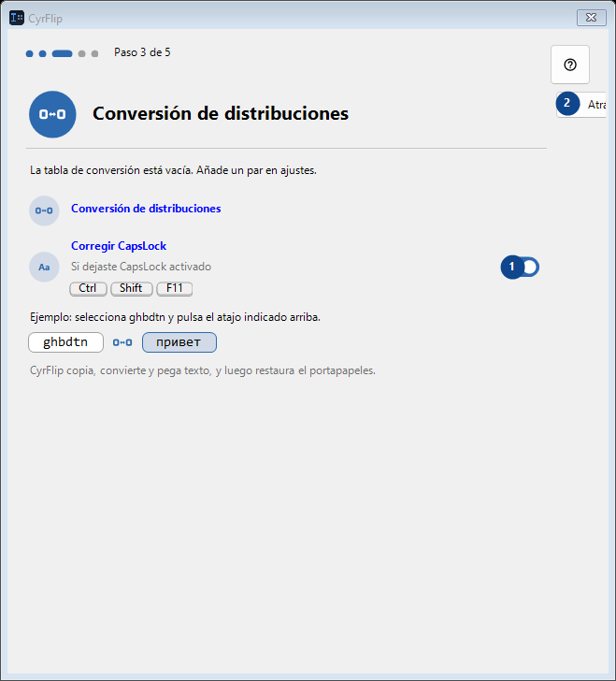
Task: Go back with the Atrás button
Action: pos(580,104)
